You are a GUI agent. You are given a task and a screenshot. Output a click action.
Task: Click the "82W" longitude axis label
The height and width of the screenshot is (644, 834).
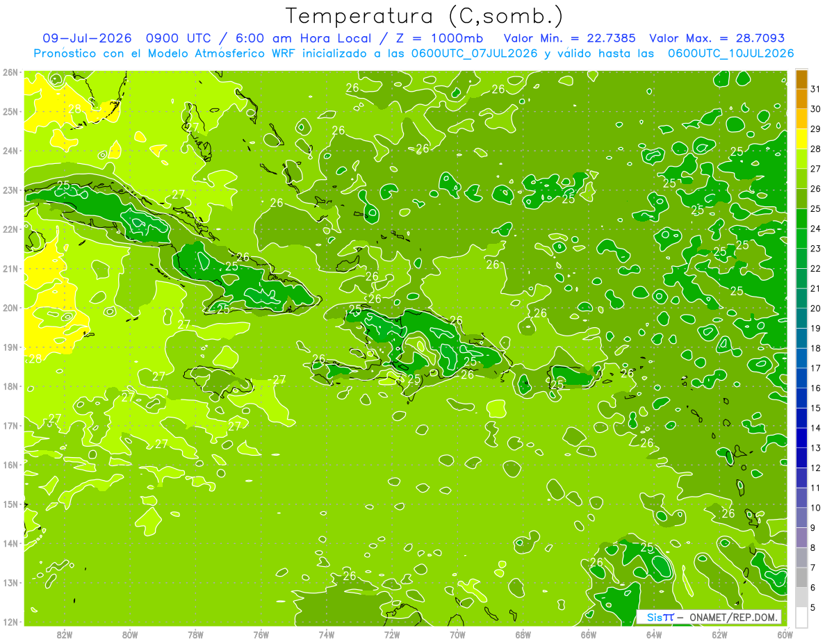point(65,634)
